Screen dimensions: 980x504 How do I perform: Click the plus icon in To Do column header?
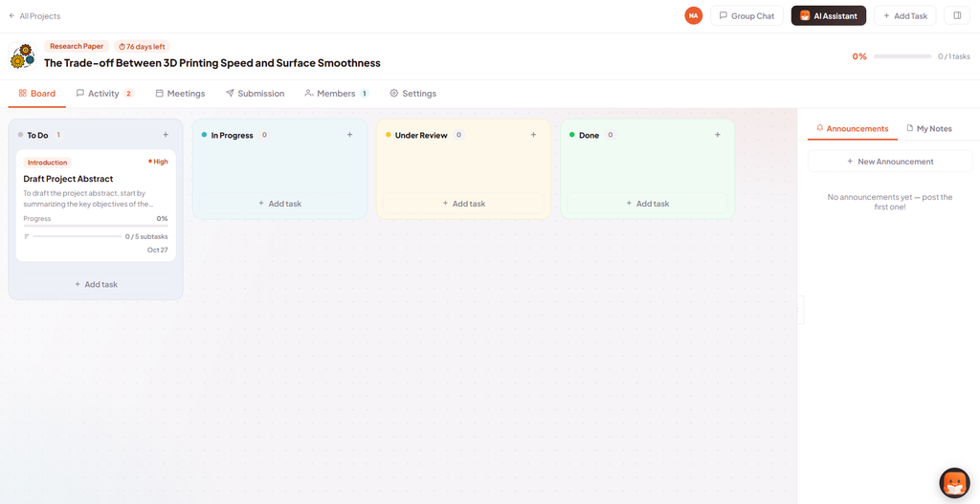point(166,135)
